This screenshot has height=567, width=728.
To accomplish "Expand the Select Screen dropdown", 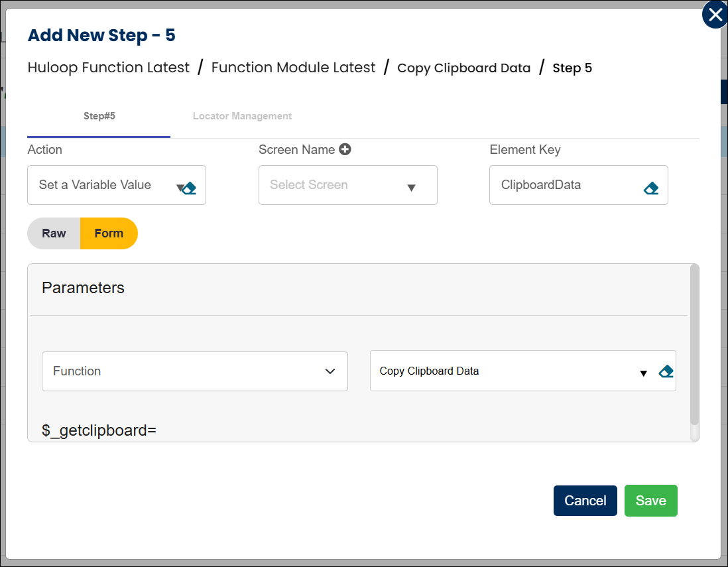I will click(x=411, y=188).
